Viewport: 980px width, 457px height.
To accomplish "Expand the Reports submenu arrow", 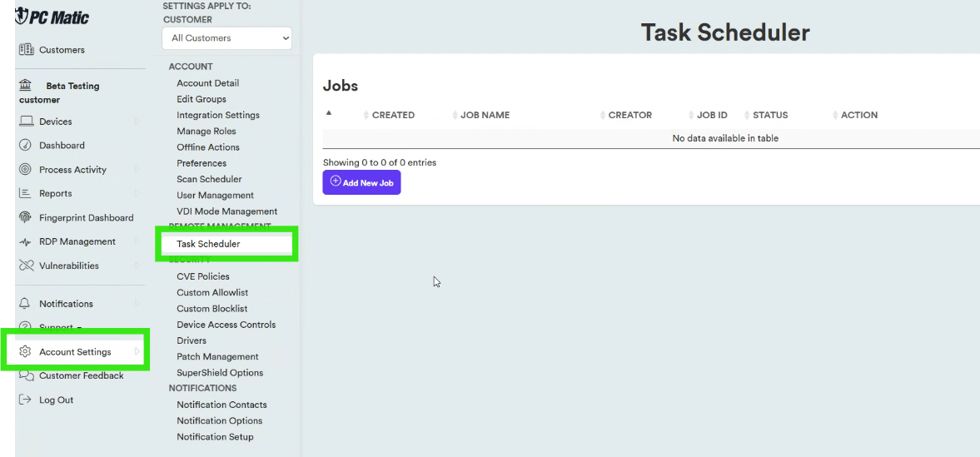I will tap(137, 193).
